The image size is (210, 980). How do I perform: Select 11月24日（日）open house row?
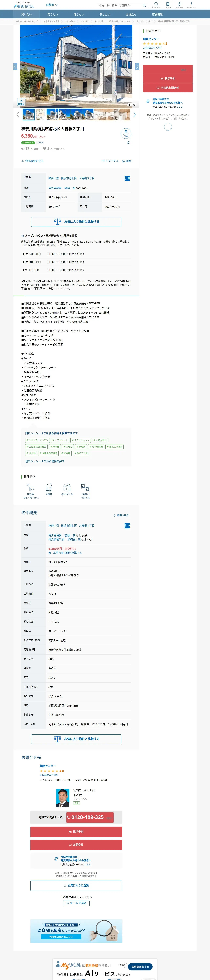[76, 254]
